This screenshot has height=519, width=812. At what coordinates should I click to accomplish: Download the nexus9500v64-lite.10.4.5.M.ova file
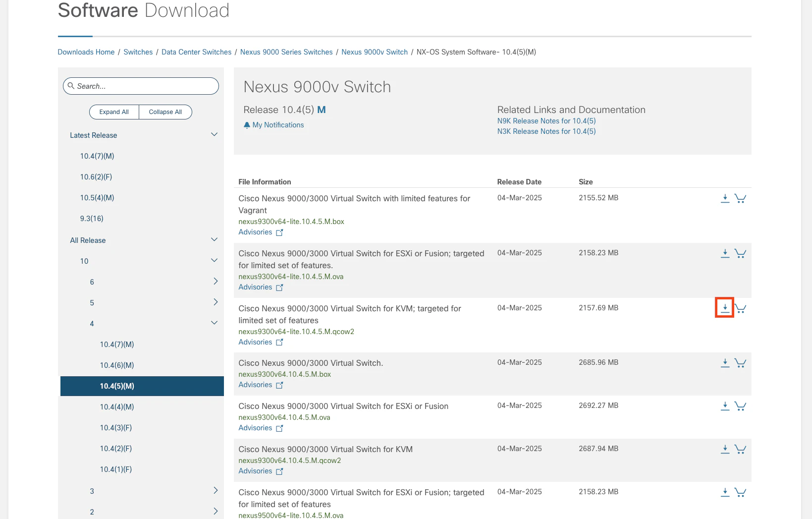click(x=725, y=492)
